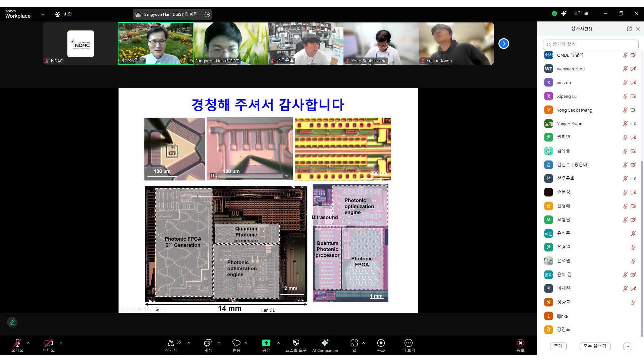The image size is (644, 362).
Task: Open the Participants panel button
Action: (171, 345)
